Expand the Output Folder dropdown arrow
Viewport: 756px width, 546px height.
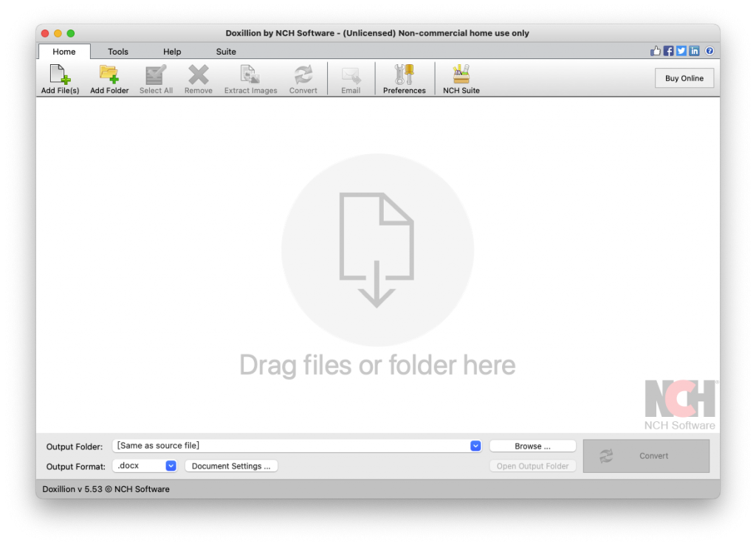[475, 446]
